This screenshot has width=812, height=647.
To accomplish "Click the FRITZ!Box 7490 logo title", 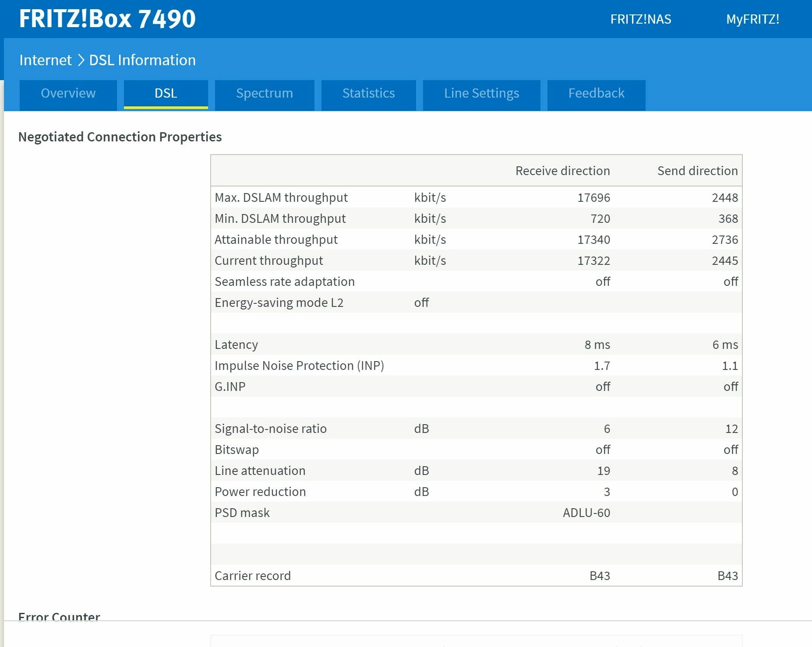I will [107, 19].
